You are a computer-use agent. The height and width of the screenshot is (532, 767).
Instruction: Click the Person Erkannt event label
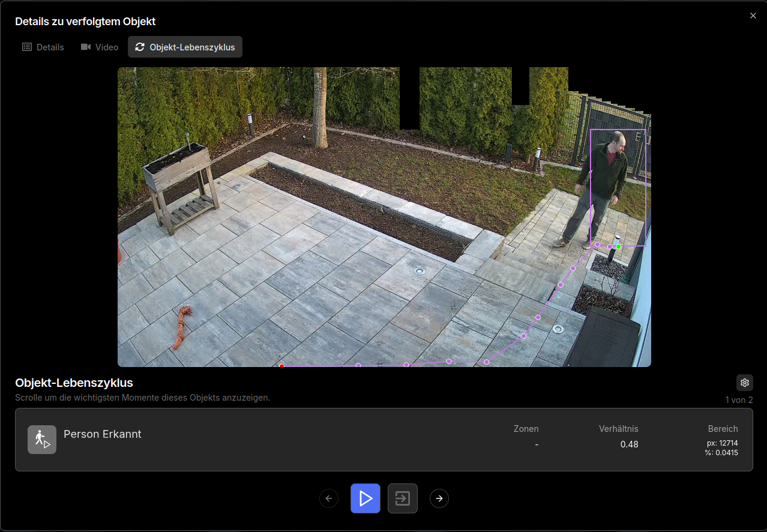[x=103, y=434]
